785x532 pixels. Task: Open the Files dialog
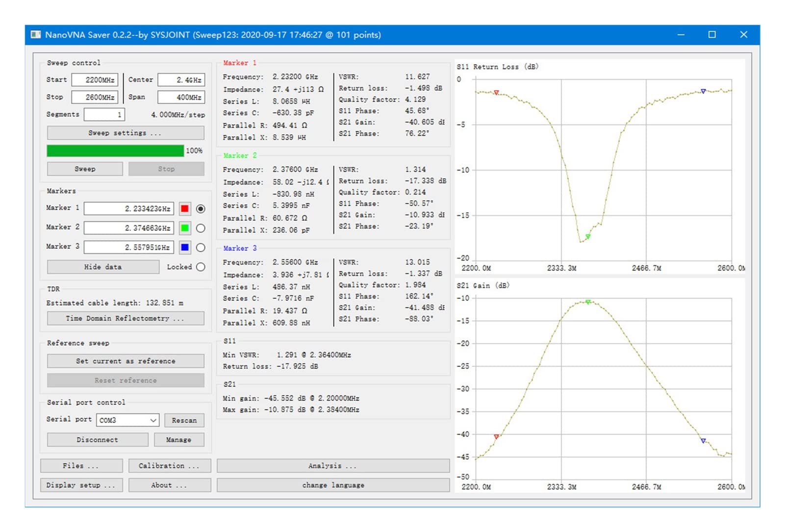pos(81,466)
